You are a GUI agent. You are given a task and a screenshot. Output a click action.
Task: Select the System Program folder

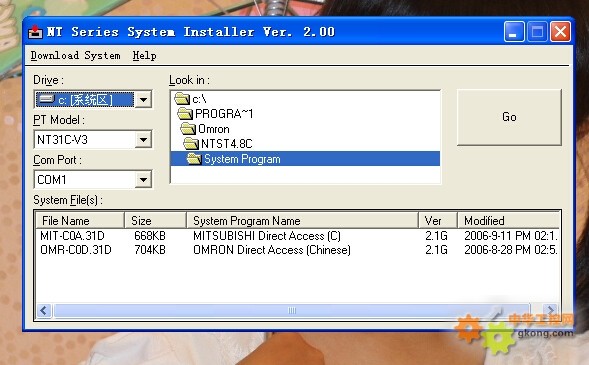coord(305,159)
